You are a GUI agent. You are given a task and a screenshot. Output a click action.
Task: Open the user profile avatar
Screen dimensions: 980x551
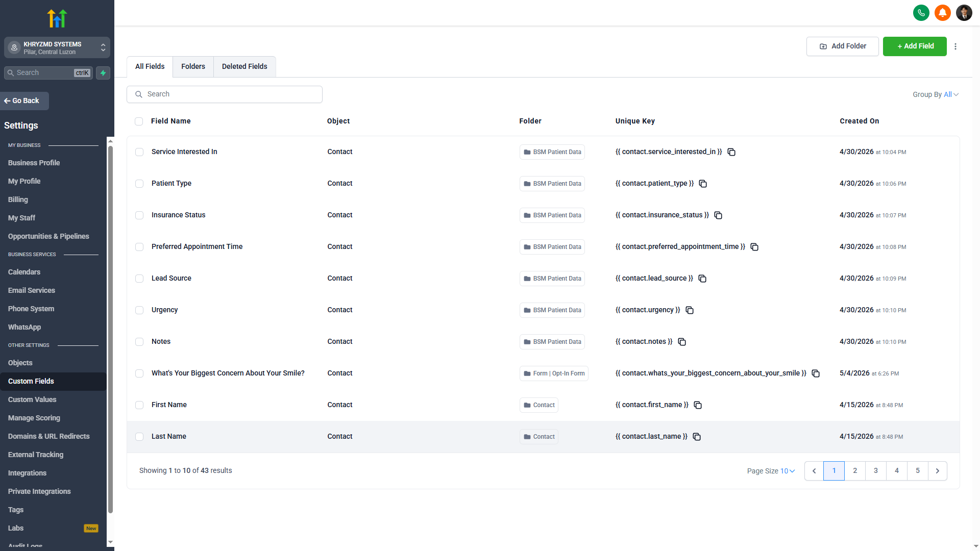pos(964,13)
